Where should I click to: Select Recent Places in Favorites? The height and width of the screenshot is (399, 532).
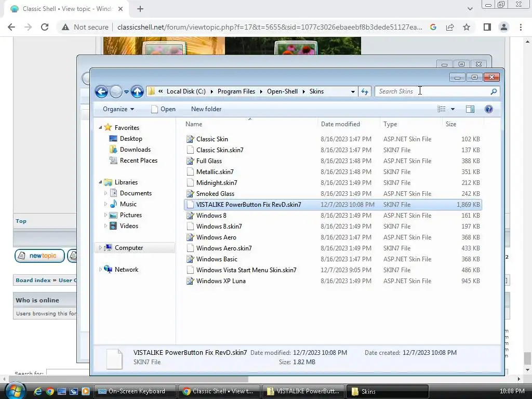[138, 161]
